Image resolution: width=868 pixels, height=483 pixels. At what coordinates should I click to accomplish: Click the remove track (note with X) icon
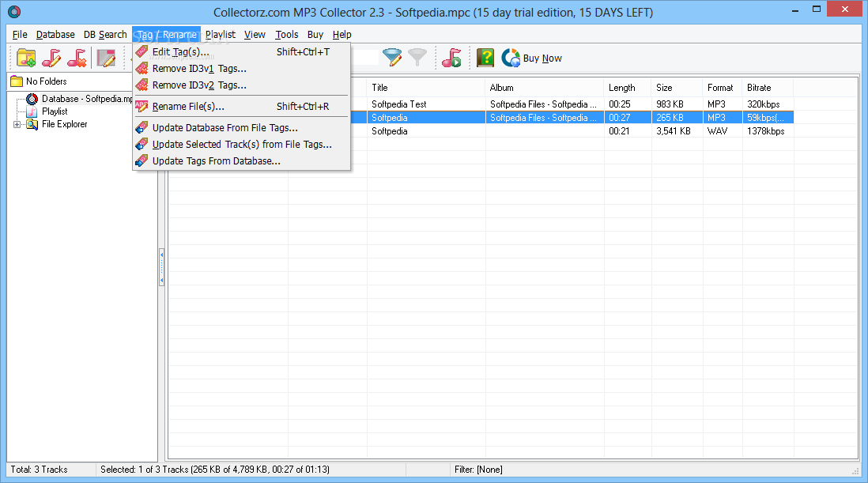77,58
